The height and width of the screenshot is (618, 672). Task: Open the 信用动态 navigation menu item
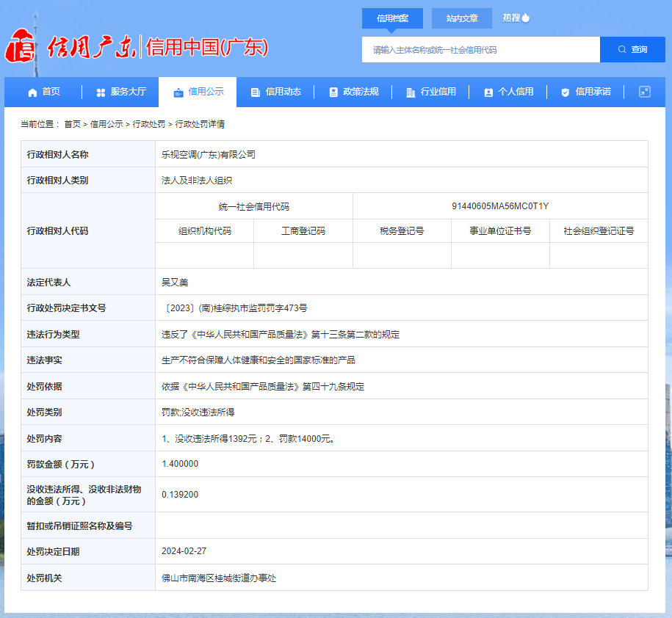(275, 92)
